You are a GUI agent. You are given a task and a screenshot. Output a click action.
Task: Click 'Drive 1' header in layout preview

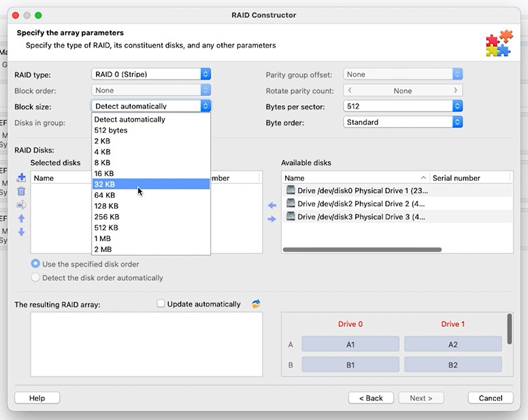(x=453, y=323)
